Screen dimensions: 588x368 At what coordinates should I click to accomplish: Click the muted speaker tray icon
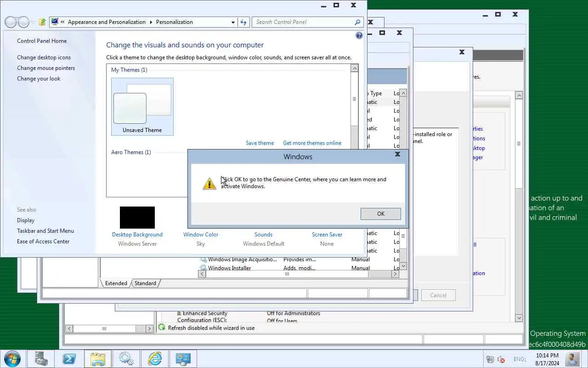(501, 359)
